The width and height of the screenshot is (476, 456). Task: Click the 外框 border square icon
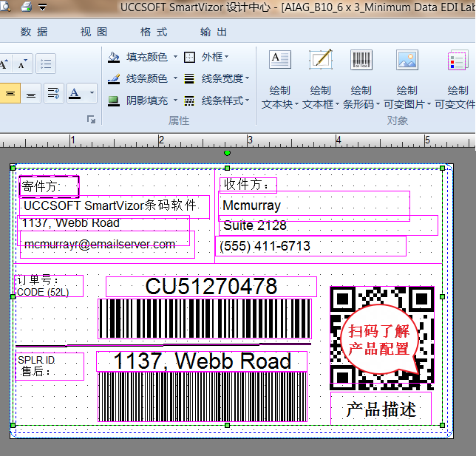coord(189,57)
